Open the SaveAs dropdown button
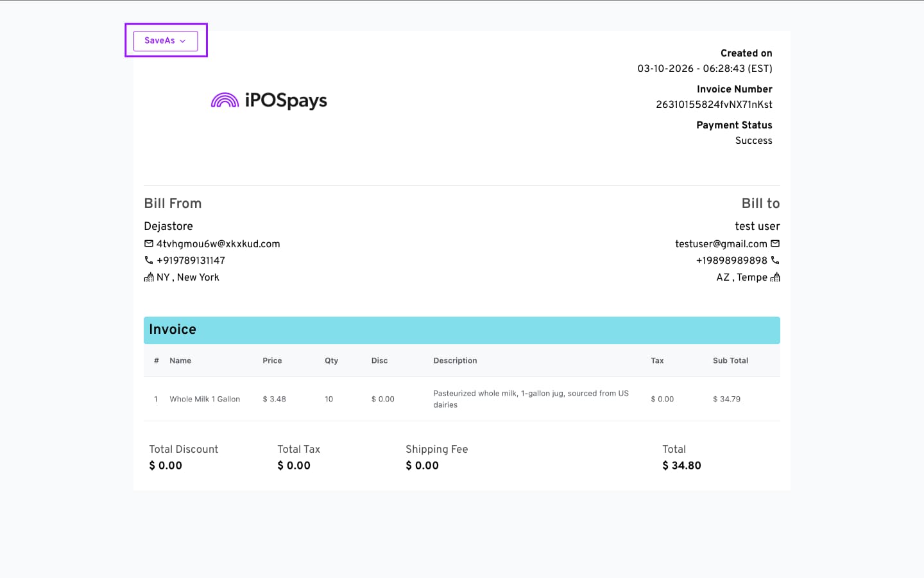This screenshot has width=924, height=578. [165, 40]
